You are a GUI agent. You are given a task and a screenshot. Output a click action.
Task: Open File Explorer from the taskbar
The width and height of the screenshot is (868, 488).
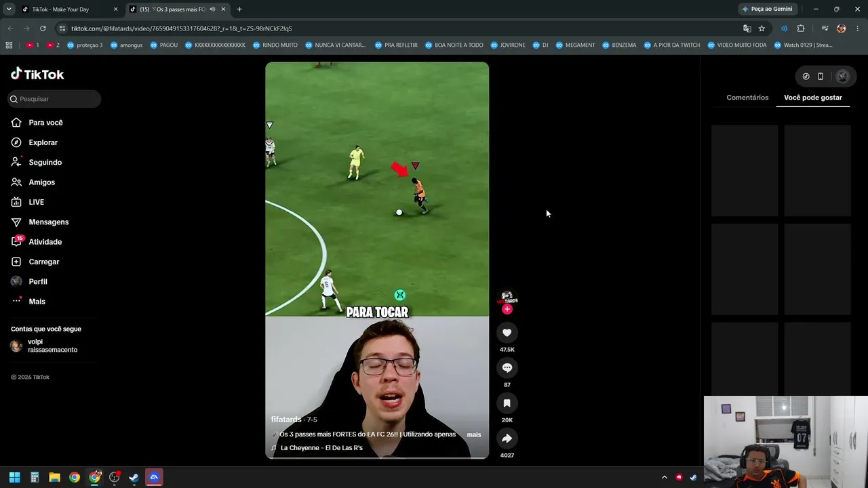(54, 477)
